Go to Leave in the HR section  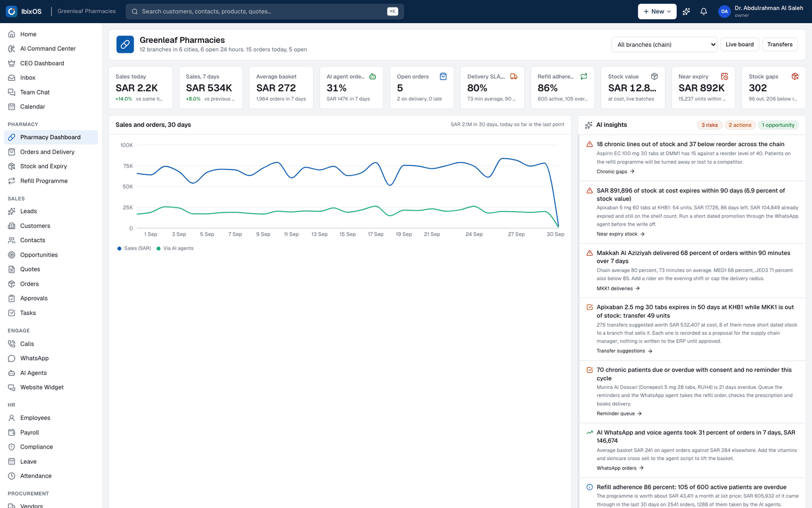[x=51, y=462]
